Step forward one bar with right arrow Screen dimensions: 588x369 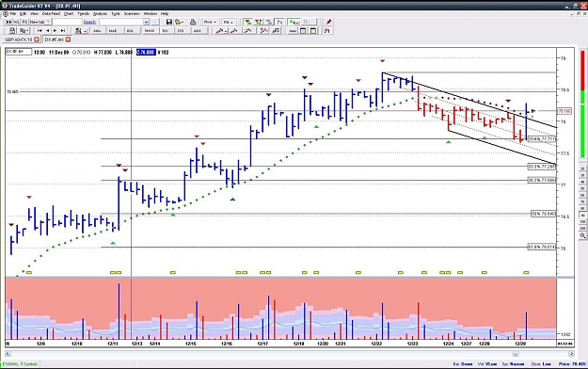pyautogui.click(x=56, y=31)
